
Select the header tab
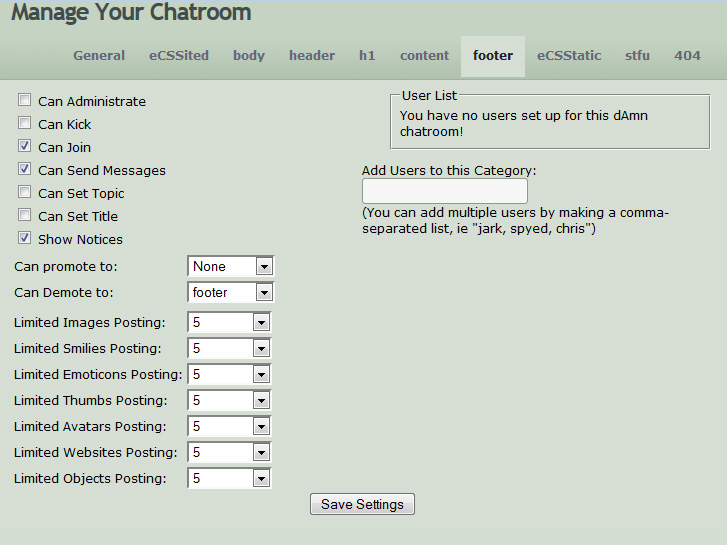point(312,56)
